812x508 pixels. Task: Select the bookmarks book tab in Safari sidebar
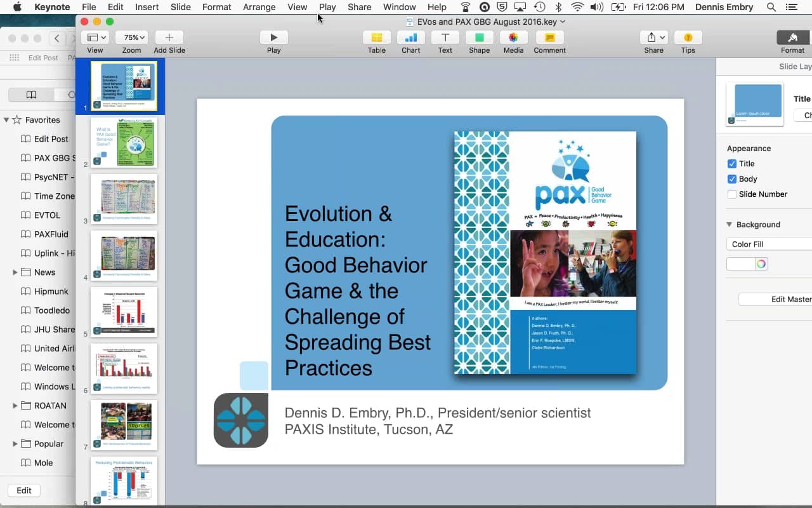point(31,95)
